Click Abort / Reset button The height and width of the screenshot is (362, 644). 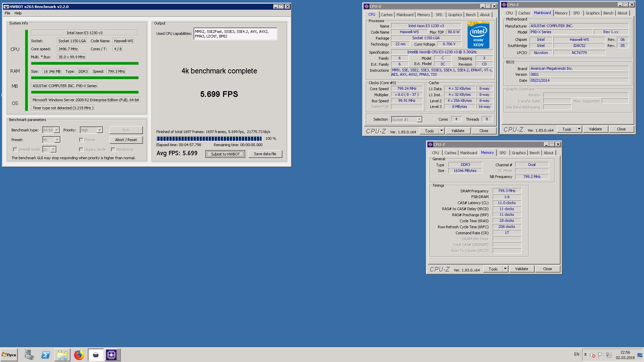[x=126, y=140]
